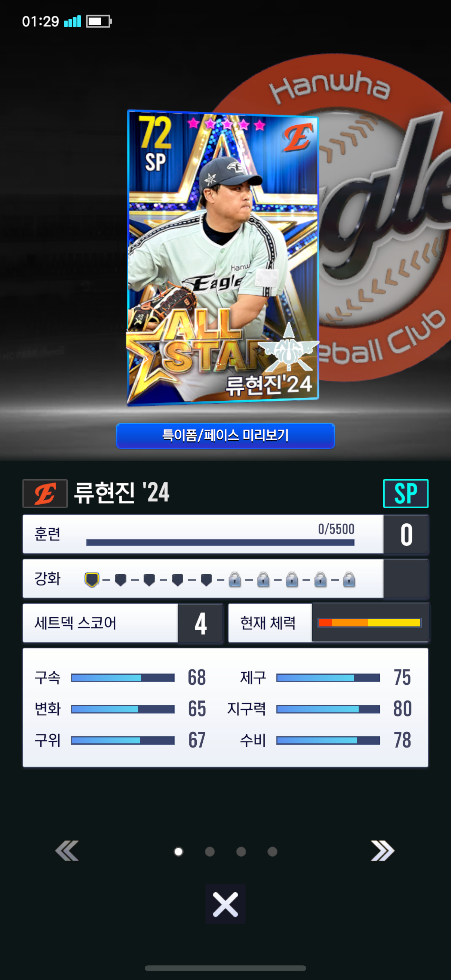Tap the SP position badge
This screenshot has width=451, height=980.
[406, 493]
